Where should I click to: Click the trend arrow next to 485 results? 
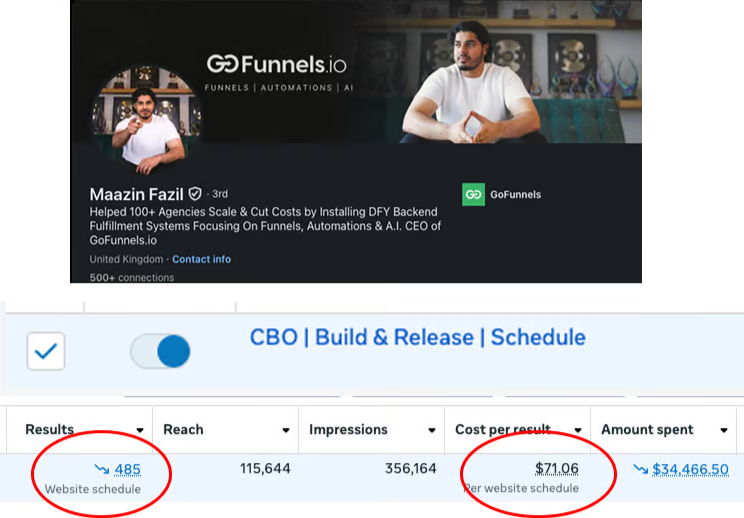pyautogui.click(x=101, y=469)
